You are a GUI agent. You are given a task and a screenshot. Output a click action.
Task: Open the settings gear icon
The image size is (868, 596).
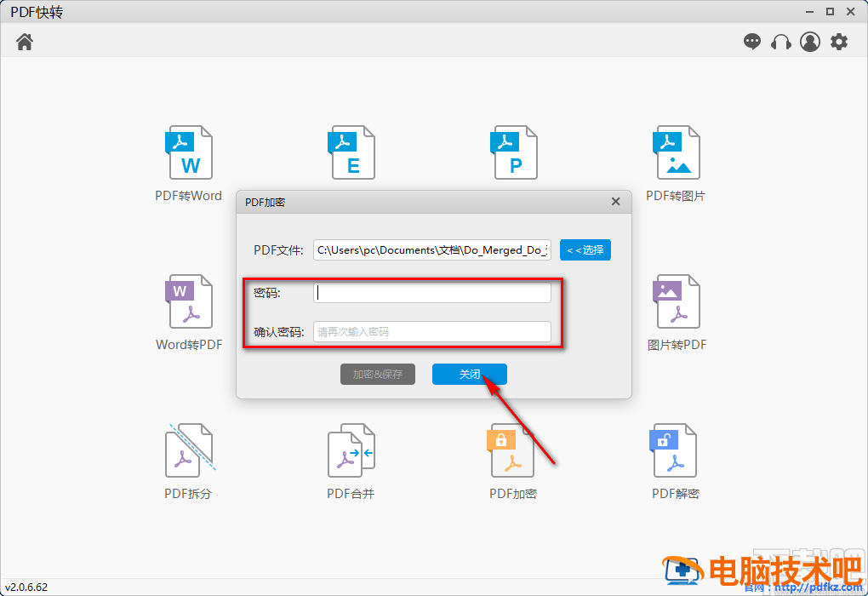pyautogui.click(x=839, y=42)
